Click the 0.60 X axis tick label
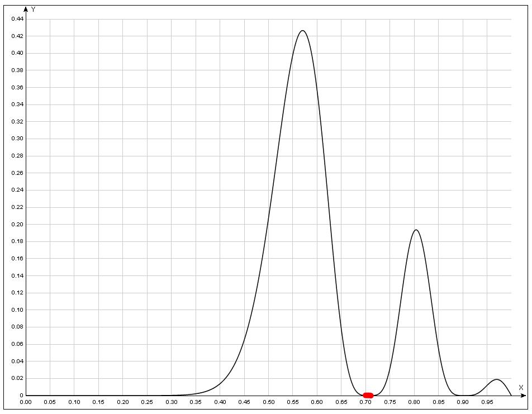The height and width of the screenshot is (414, 532). click(317, 402)
